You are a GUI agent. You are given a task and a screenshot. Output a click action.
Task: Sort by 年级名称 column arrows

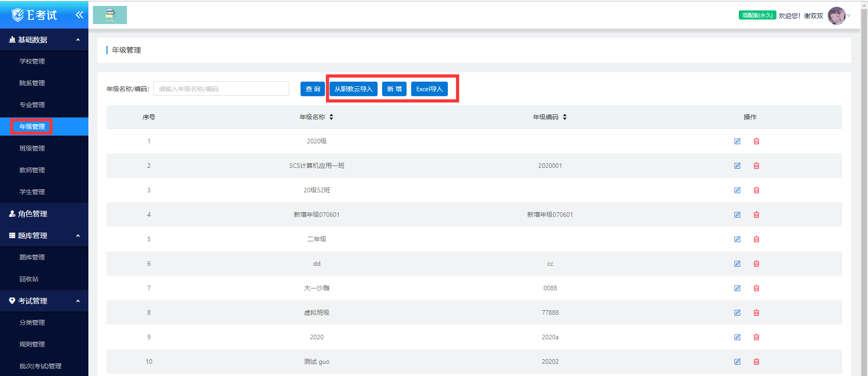coord(331,117)
